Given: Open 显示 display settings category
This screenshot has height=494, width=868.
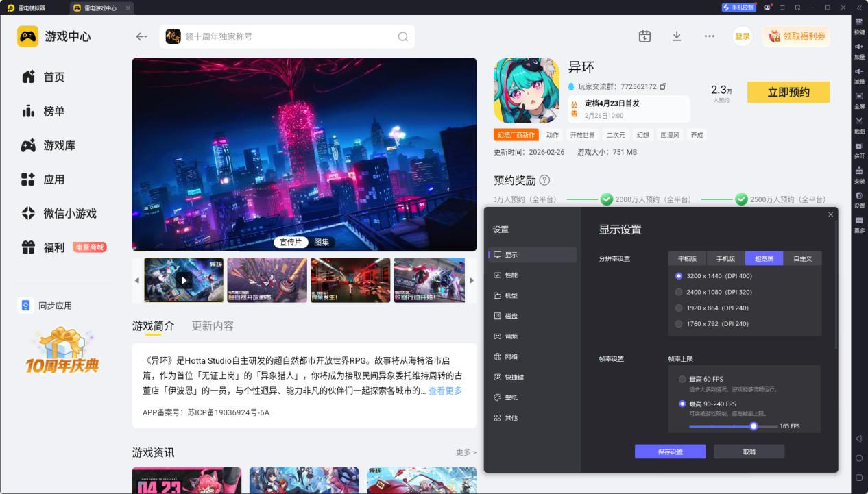Looking at the screenshot, I should pyautogui.click(x=533, y=255).
